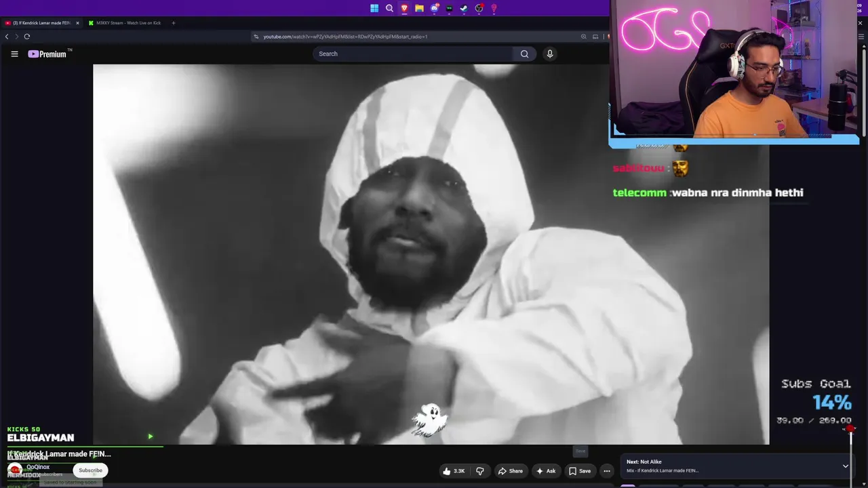Reload the current page

(27, 37)
